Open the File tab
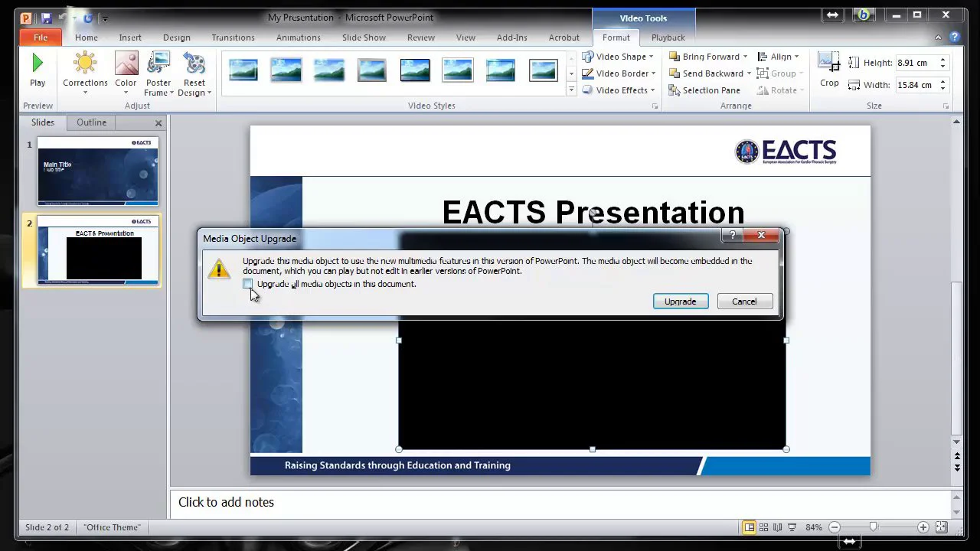980x551 pixels. pyautogui.click(x=41, y=37)
